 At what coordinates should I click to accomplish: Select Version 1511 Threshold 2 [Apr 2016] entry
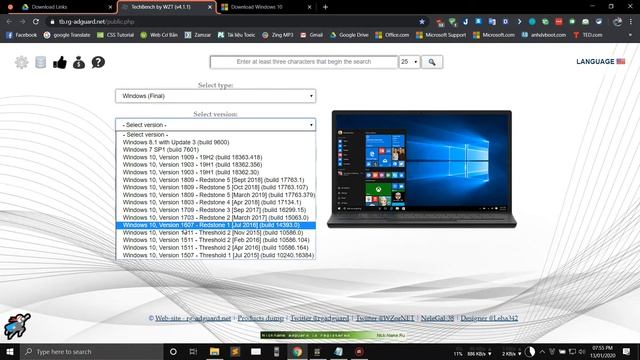[x=216, y=248]
